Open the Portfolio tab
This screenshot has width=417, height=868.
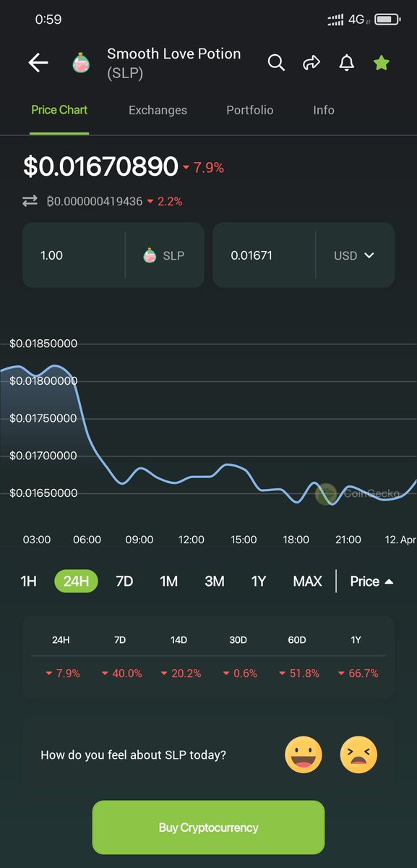pyautogui.click(x=250, y=110)
